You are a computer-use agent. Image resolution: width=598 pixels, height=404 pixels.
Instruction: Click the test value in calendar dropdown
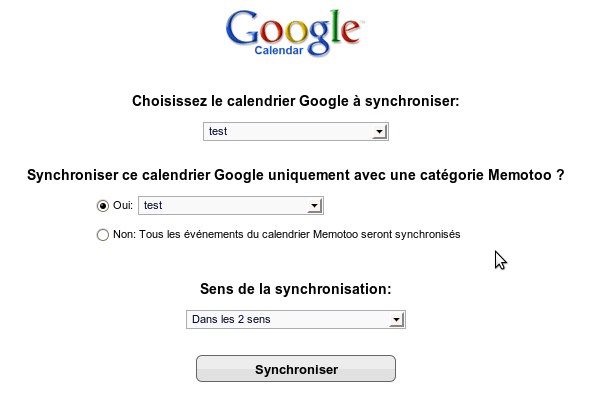click(x=218, y=131)
